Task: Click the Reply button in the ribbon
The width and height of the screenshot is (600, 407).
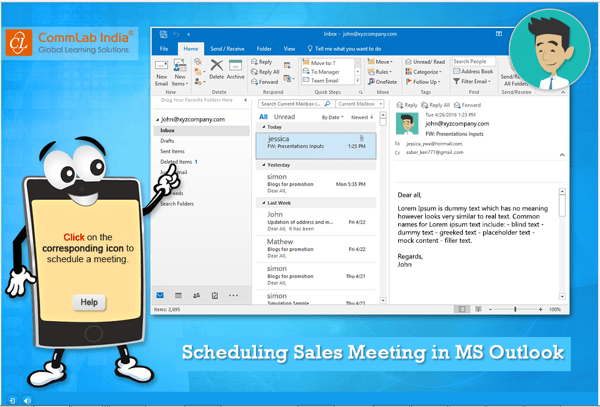Action: coord(261,62)
